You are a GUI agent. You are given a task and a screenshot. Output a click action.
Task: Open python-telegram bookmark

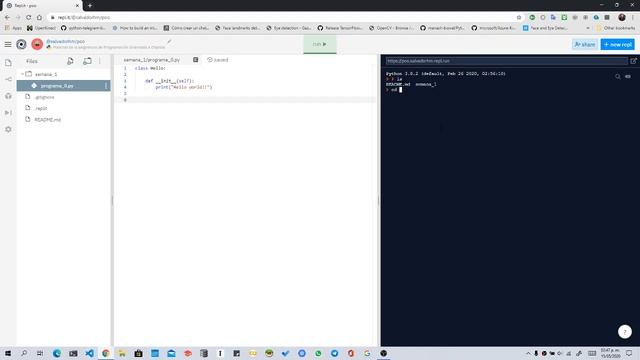click(83, 28)
